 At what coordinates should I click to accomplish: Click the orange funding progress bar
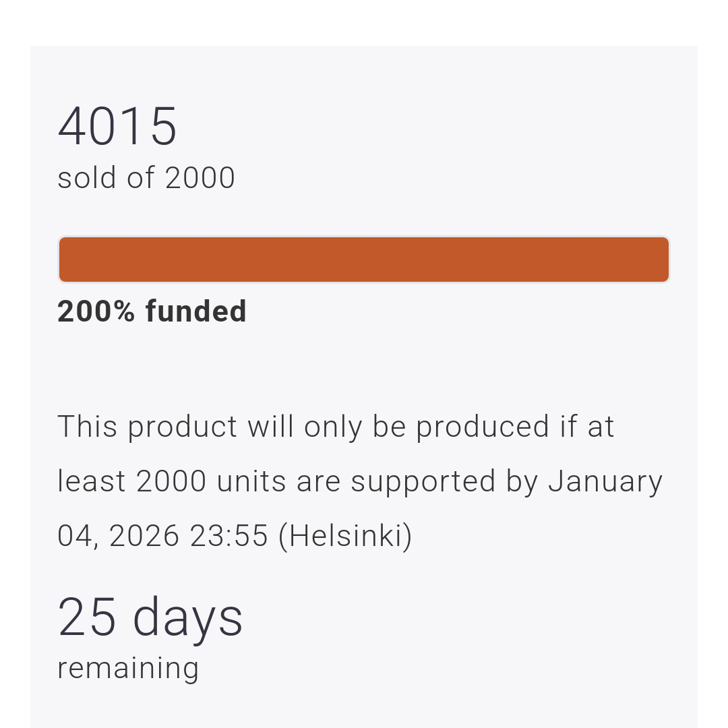click(364, 260)
